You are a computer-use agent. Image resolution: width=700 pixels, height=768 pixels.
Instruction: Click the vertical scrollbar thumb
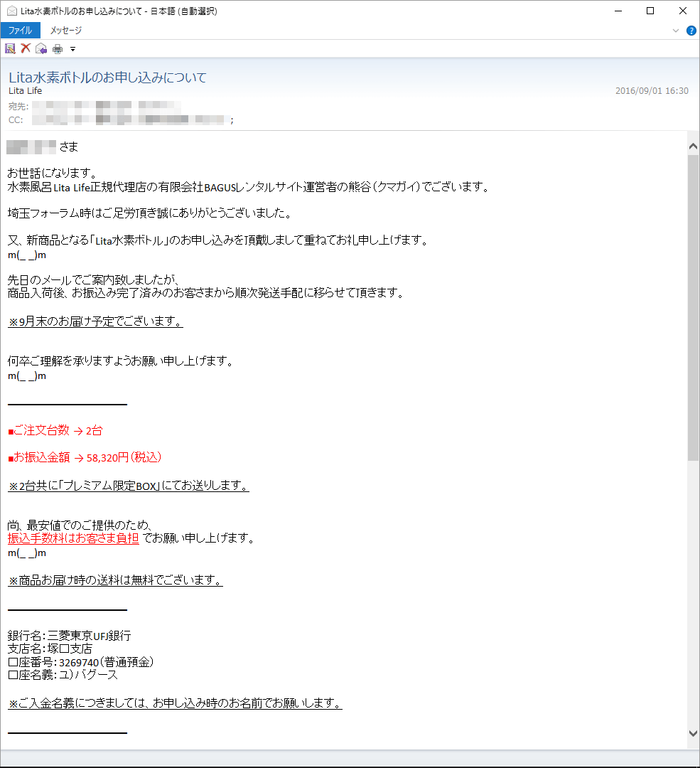pos(693,308)
